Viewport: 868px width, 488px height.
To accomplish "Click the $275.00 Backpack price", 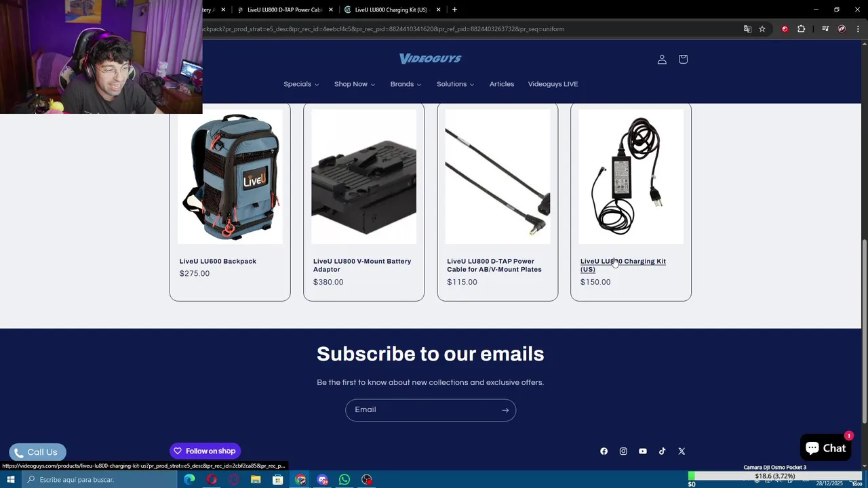I will click(195, 274).
